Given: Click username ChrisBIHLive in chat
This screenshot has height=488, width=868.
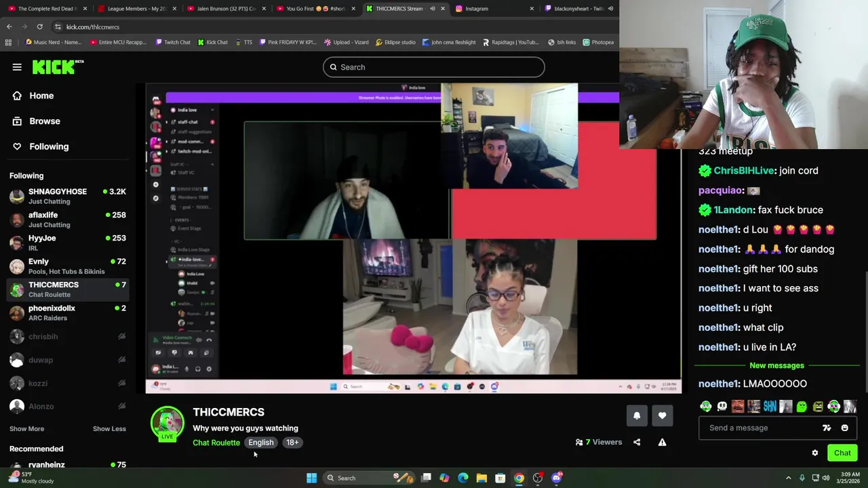Looking at the screenshot, I should 743,171.
